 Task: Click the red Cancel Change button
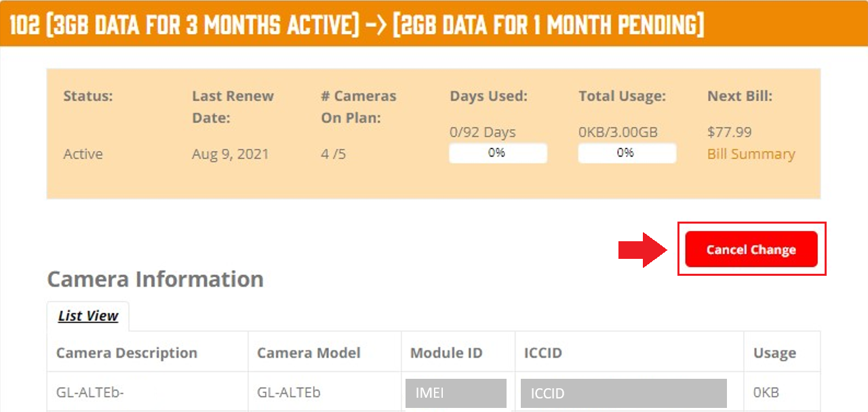(751, 249)
